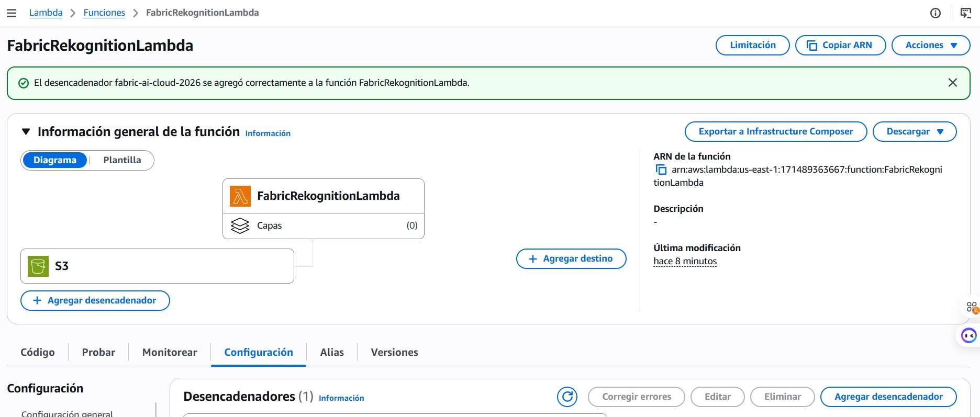980x417 pixels.
Task: Dismiss the green success notification
Action: pos(953,83)
